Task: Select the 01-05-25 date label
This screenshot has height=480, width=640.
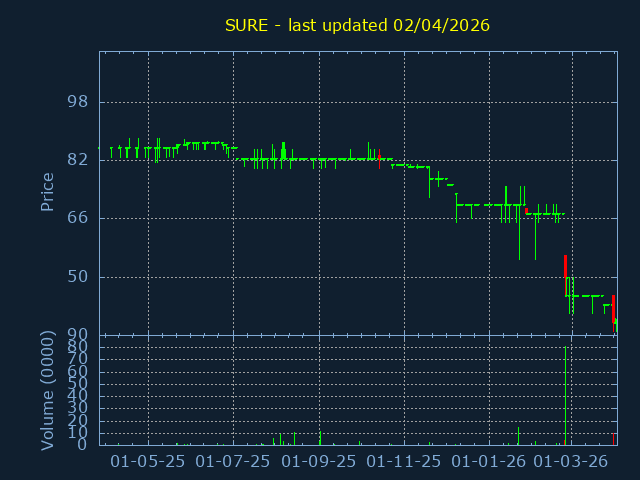Action: tap(148, 461)
